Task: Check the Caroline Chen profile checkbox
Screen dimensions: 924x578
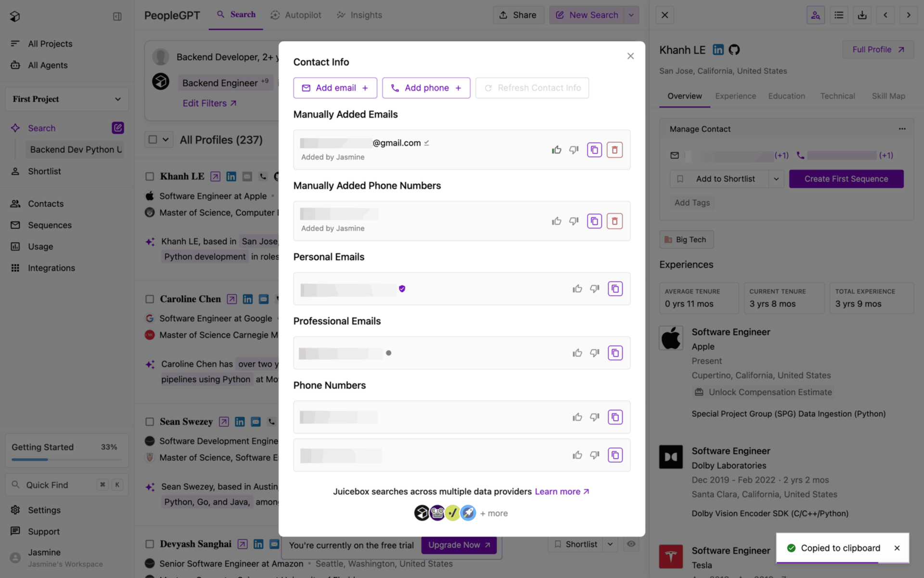Action: [x=150, y=299]
